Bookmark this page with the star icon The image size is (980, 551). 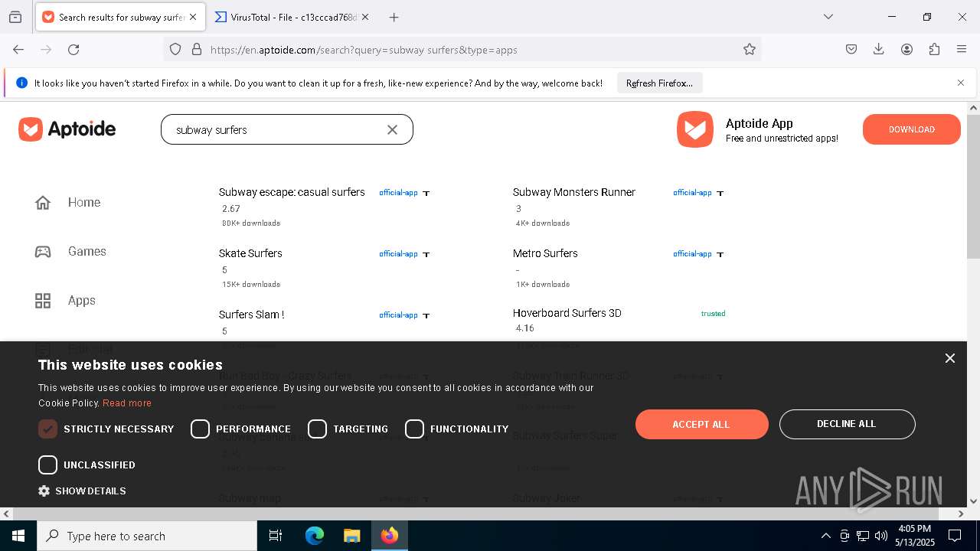(750, 49)
